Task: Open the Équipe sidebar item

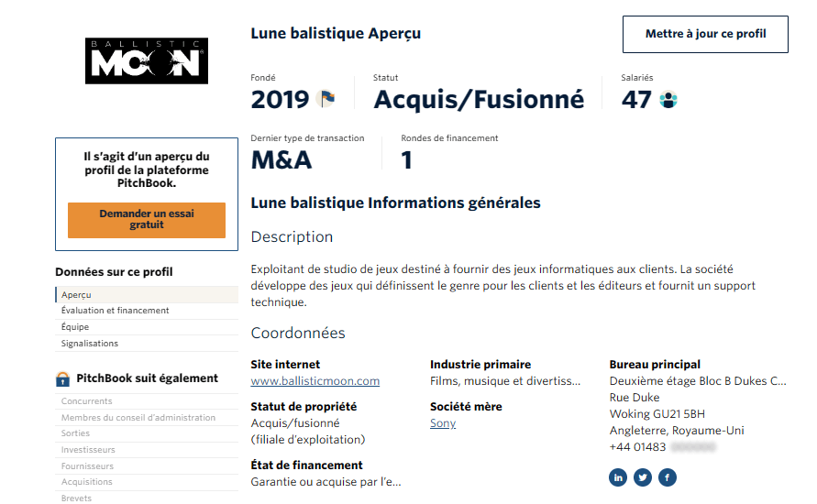Action: [75, 327]
